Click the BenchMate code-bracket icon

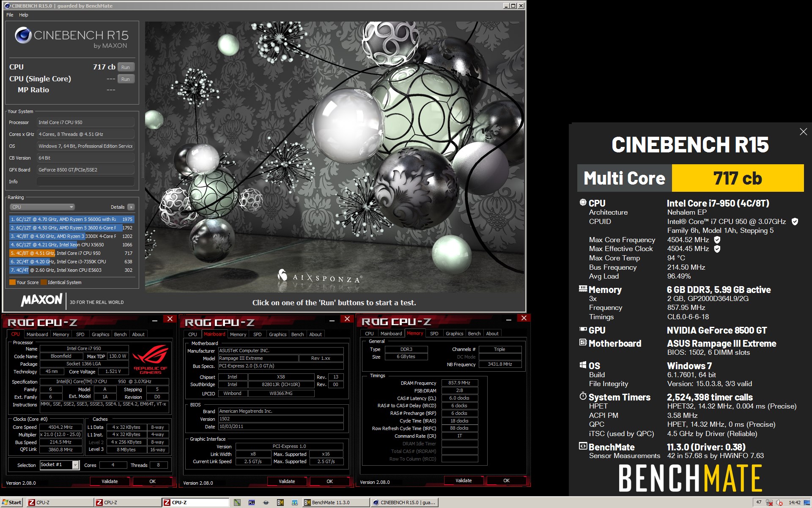583,446
